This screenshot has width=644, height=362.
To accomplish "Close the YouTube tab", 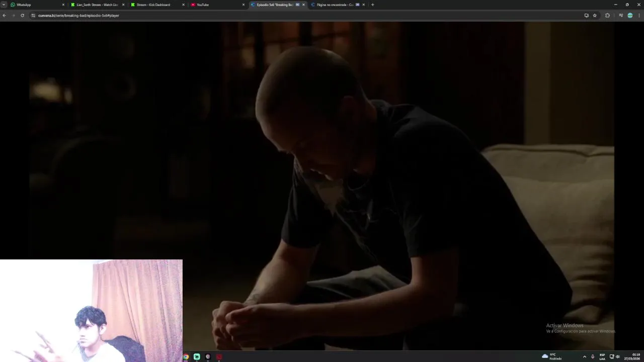I will pos(244,5).
